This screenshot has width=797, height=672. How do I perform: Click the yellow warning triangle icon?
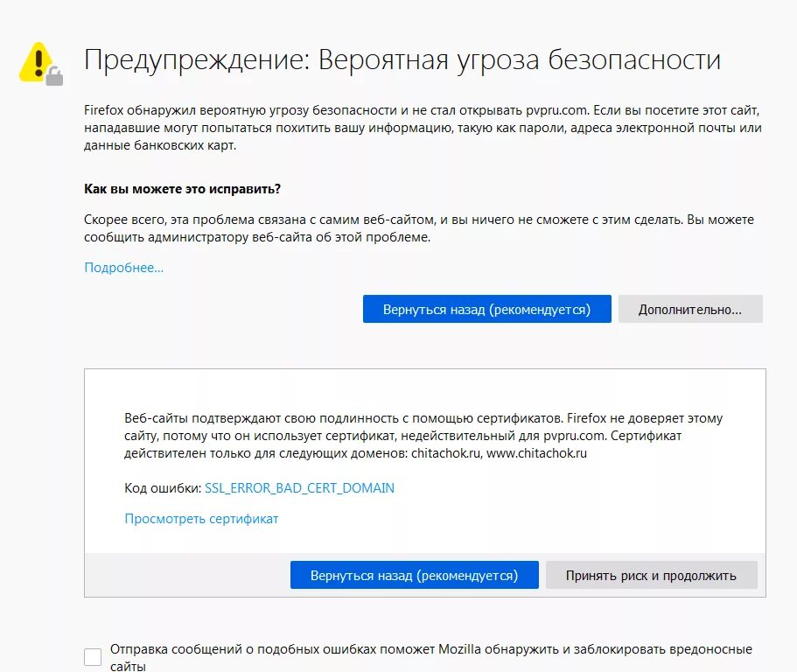40,63
